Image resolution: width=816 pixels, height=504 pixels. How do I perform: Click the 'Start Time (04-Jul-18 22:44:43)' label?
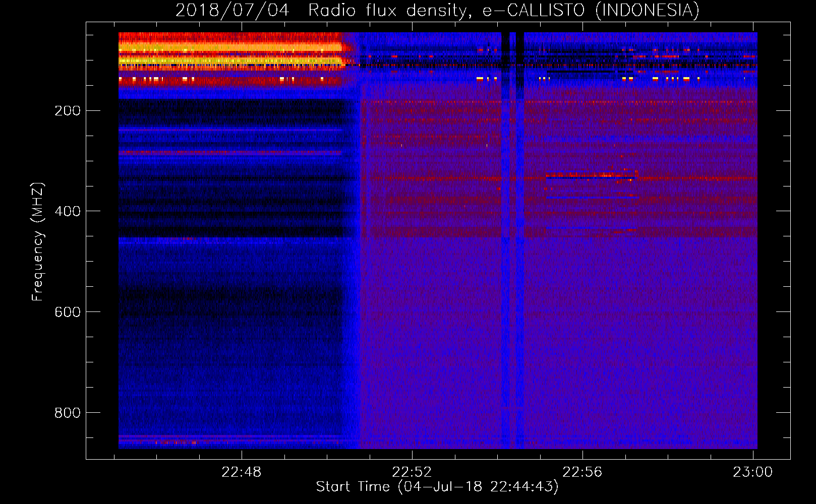click(x=437, y=487)
